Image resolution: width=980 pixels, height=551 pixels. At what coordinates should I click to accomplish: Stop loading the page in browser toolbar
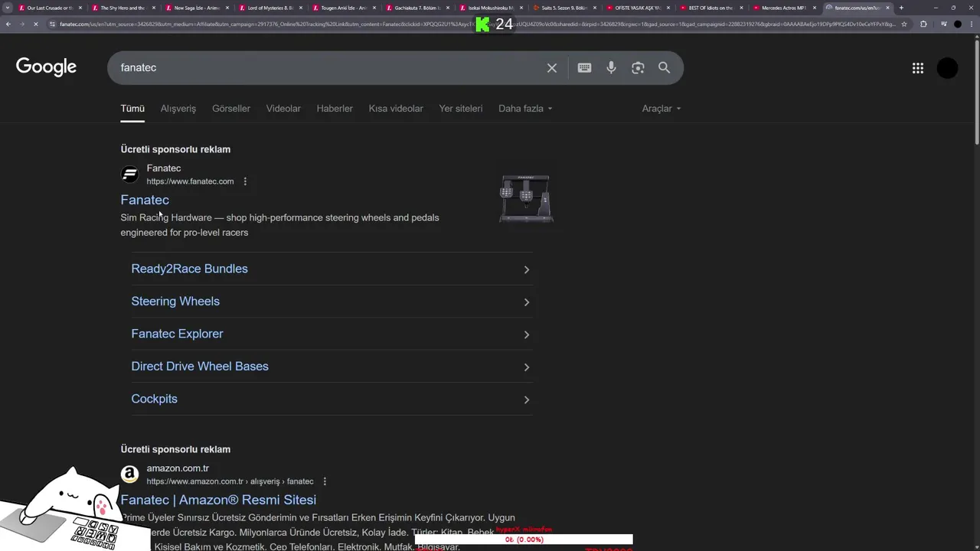pyautogui.click(x=35, y=24)
